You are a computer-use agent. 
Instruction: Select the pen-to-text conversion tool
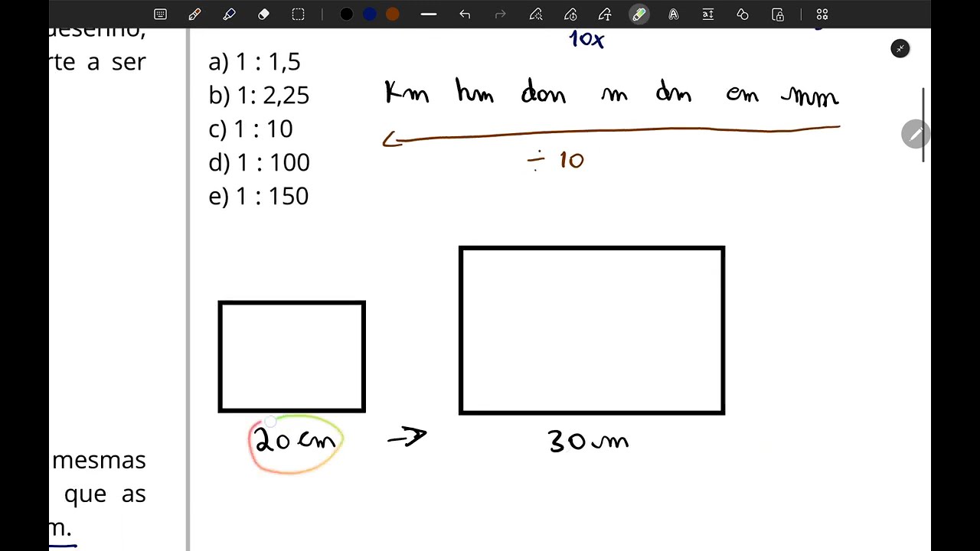[605, 15]
